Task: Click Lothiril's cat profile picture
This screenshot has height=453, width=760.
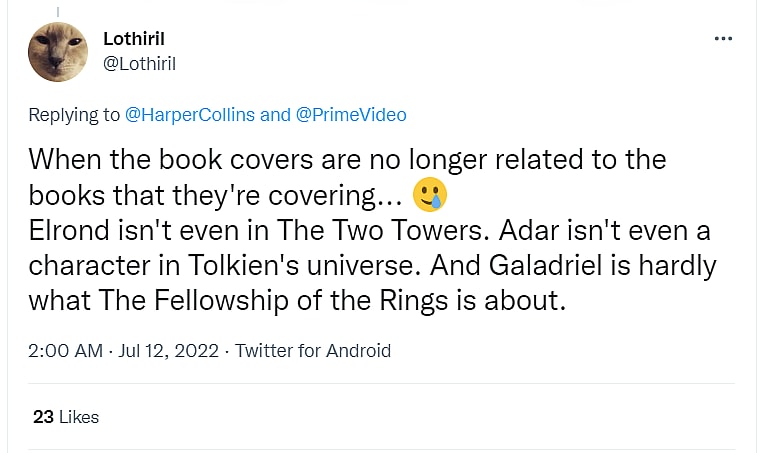Action: (x=58, y=51)
